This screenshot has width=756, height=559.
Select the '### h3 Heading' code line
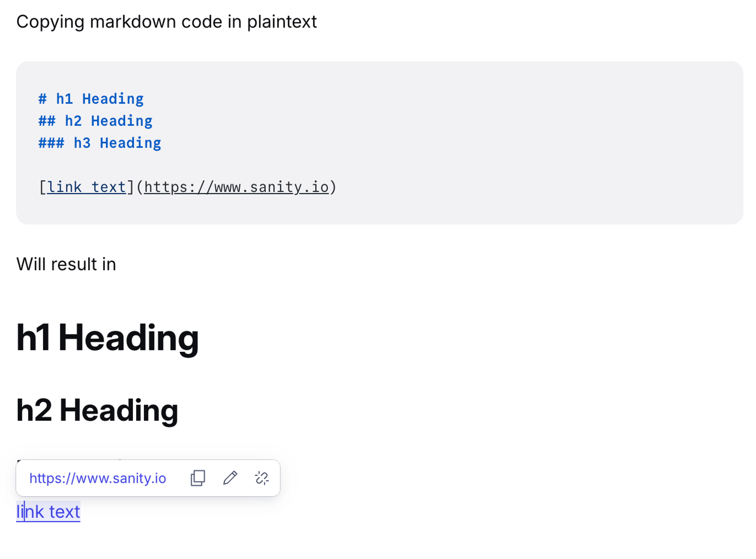point(99,142)
